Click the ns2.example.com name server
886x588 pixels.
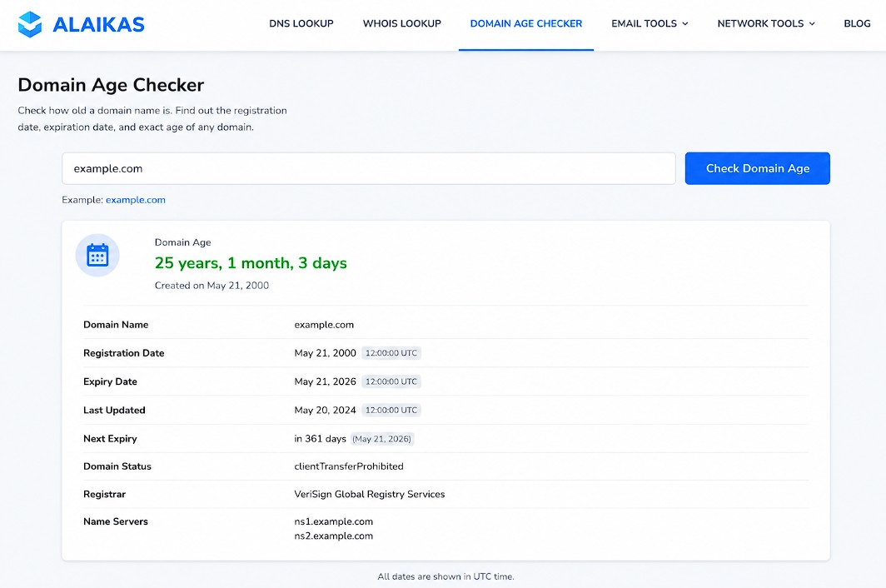pyautogui.click(x=333, y=536)
